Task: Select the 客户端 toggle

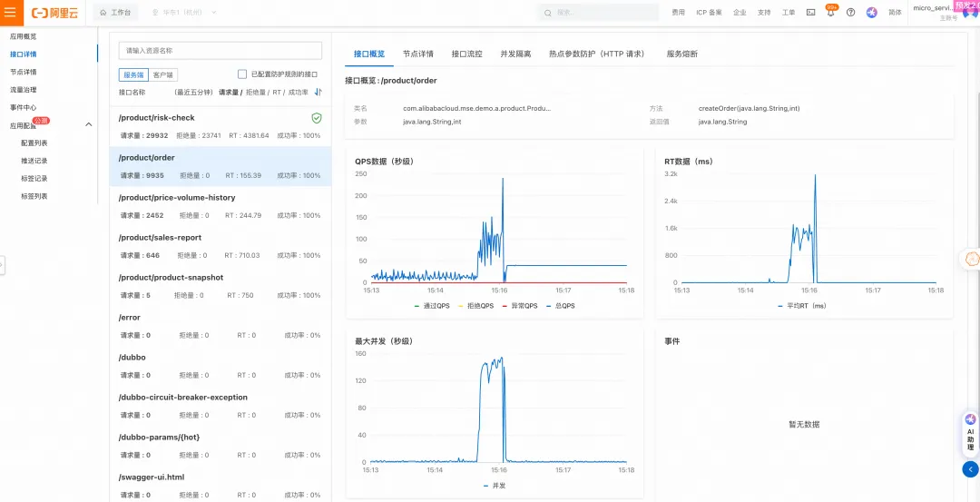Action: point(163,75)
